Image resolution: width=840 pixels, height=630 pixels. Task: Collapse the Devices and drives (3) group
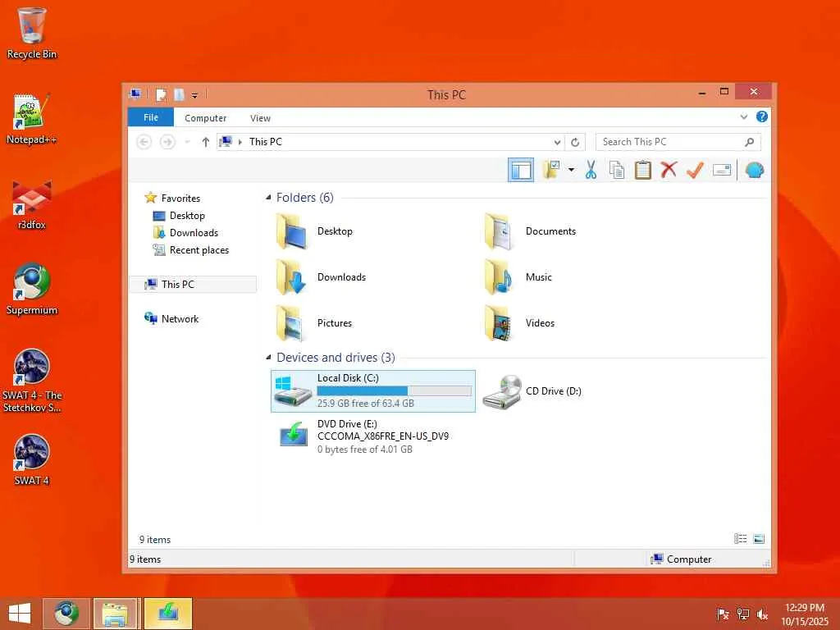tap(268, 358)
